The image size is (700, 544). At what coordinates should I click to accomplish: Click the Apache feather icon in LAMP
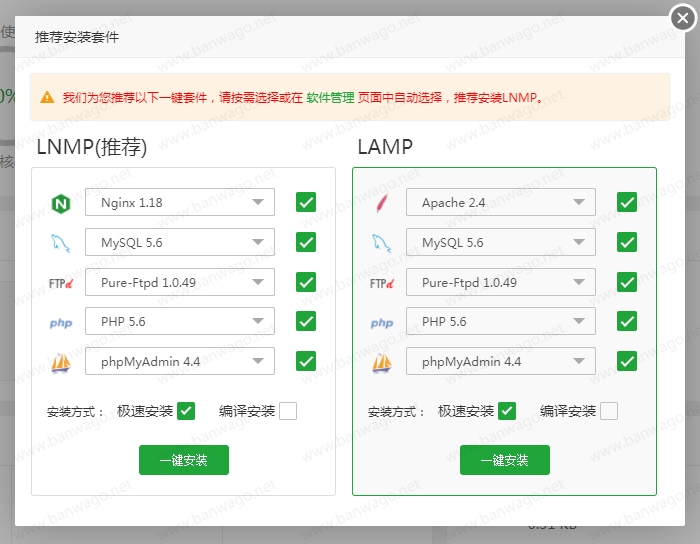click(381, 203)
